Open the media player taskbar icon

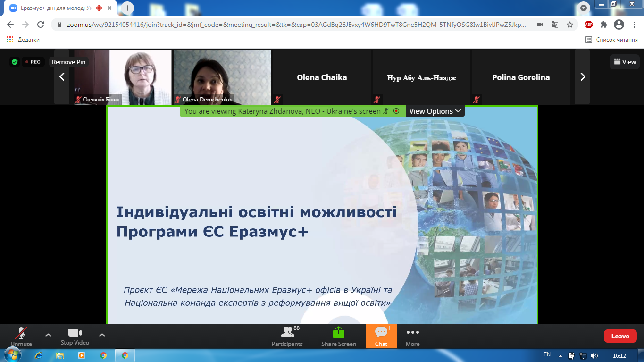point(82,355)
